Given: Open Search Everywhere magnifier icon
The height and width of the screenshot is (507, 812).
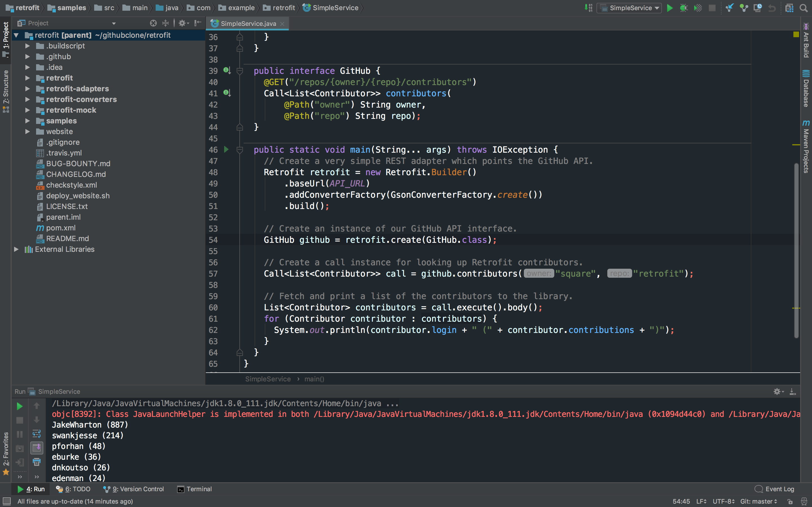Looking at the screenshot, I should 804,8.
